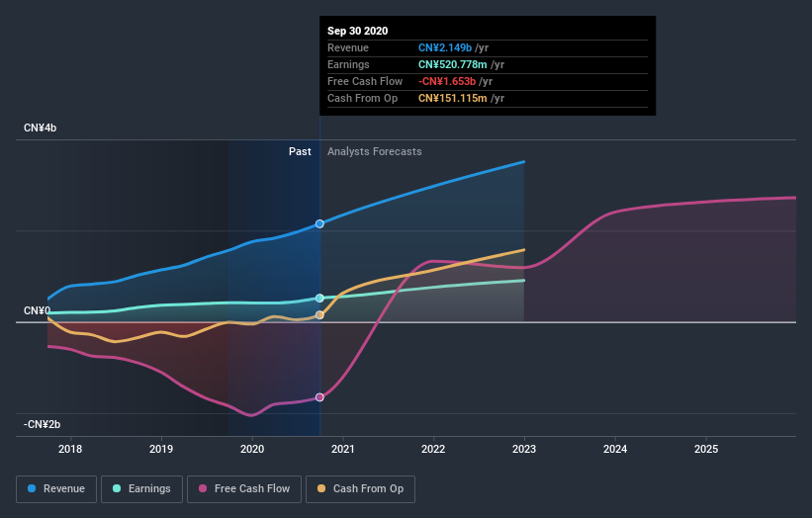Image resolution: width=812 pixels, height=518 pixels.
Task: Toggle the Revenue legend button
Action: click(56, 488)
